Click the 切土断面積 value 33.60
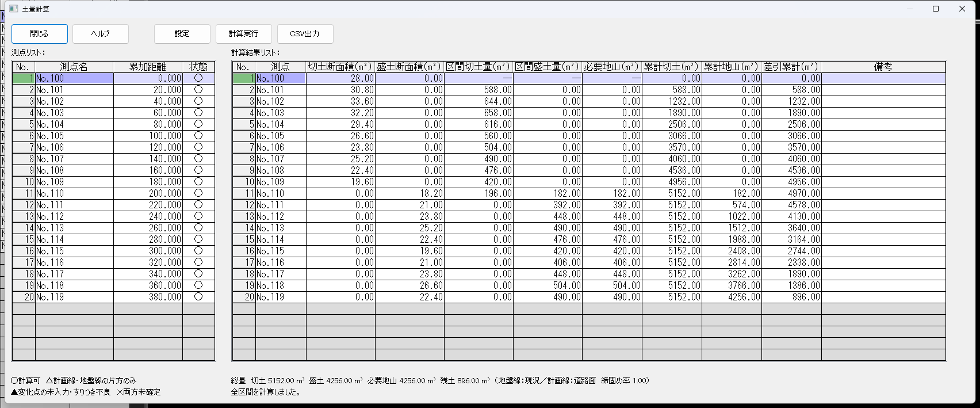 tap(340, 101)
